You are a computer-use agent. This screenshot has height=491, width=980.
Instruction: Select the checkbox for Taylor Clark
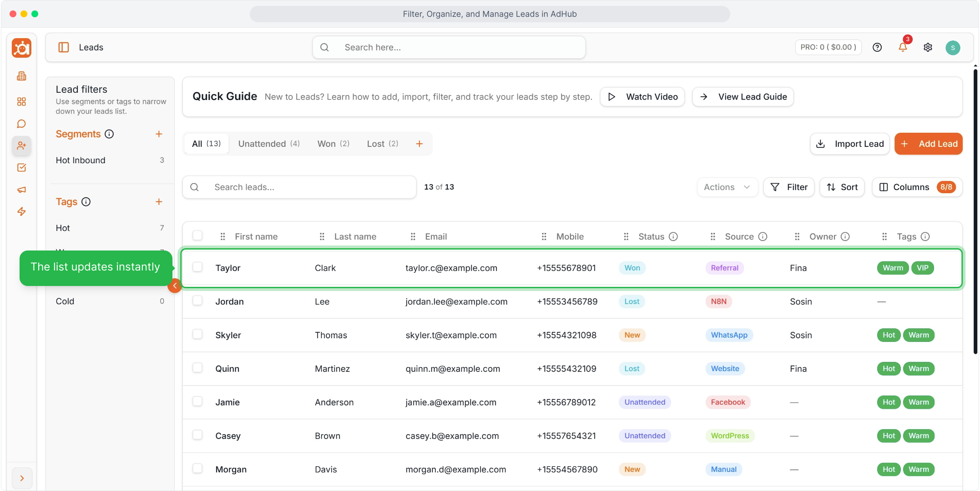(197, 267)
